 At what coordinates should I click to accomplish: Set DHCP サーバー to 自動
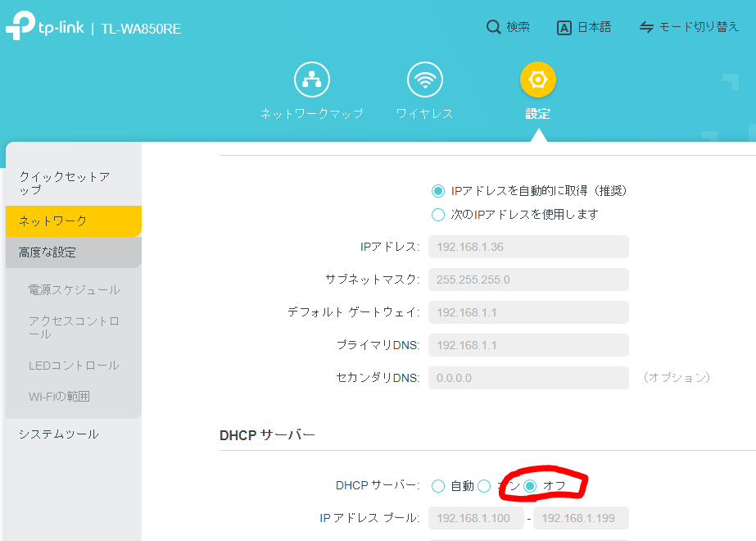pos(437,486)
